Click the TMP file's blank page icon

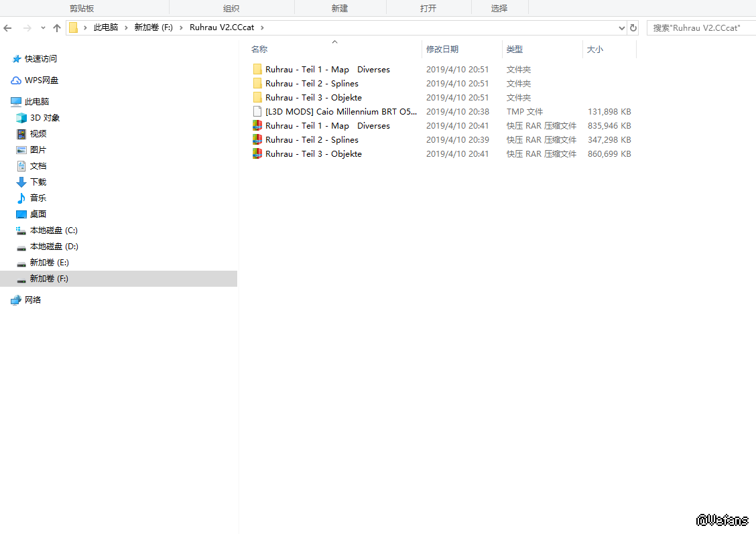[x=257, y=111]
